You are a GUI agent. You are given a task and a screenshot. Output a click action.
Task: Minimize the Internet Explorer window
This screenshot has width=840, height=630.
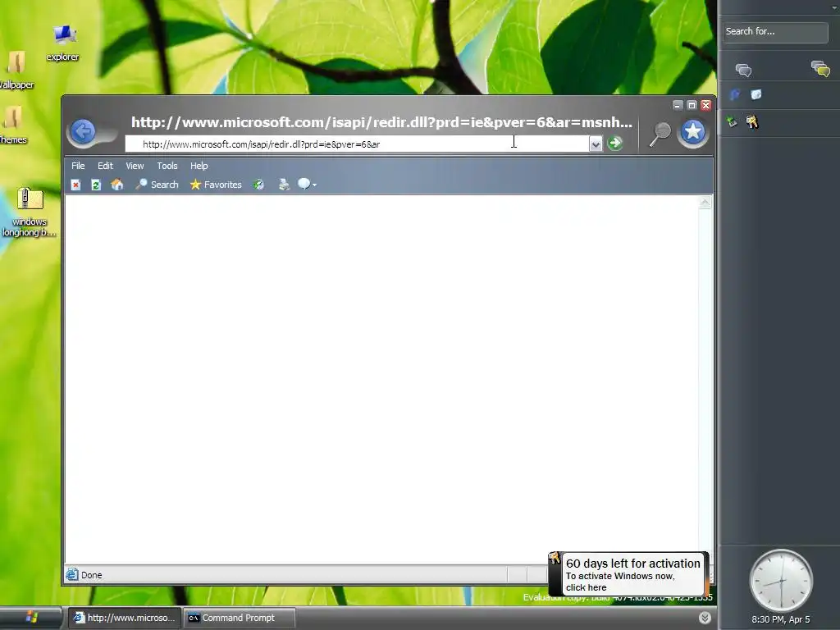(x=678, y=105)
